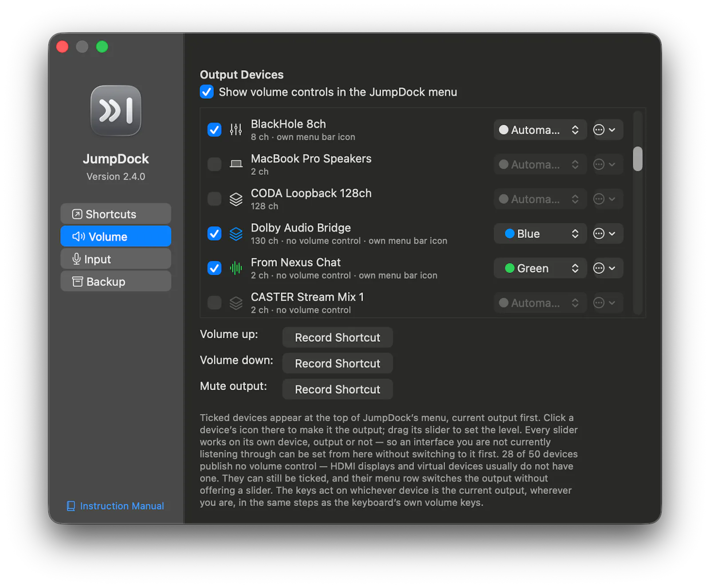Click the green From Nexus Chat waveform icon
This screenshot has width=710, height=588.
coord(236,268)
